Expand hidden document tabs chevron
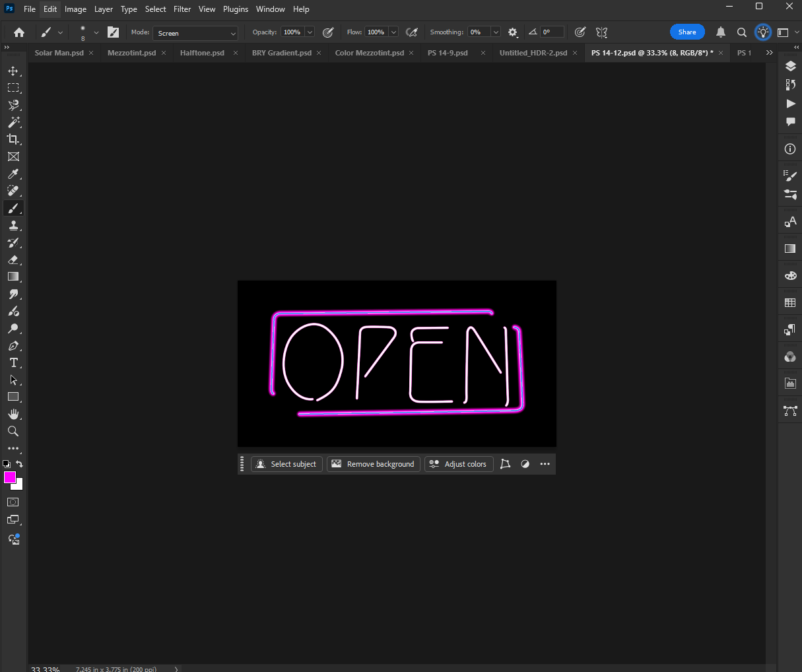This screenshot has height=672, width=802. [769, 53]
